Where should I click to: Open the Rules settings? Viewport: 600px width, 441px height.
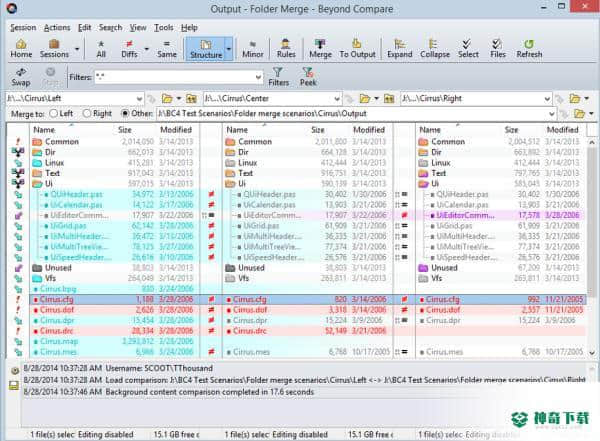[x=286, y=49]
